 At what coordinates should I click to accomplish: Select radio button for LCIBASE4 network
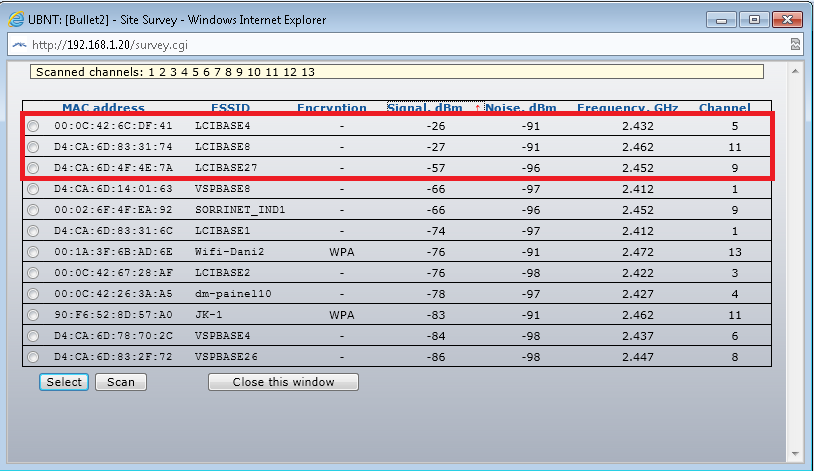tap(33, 126)
